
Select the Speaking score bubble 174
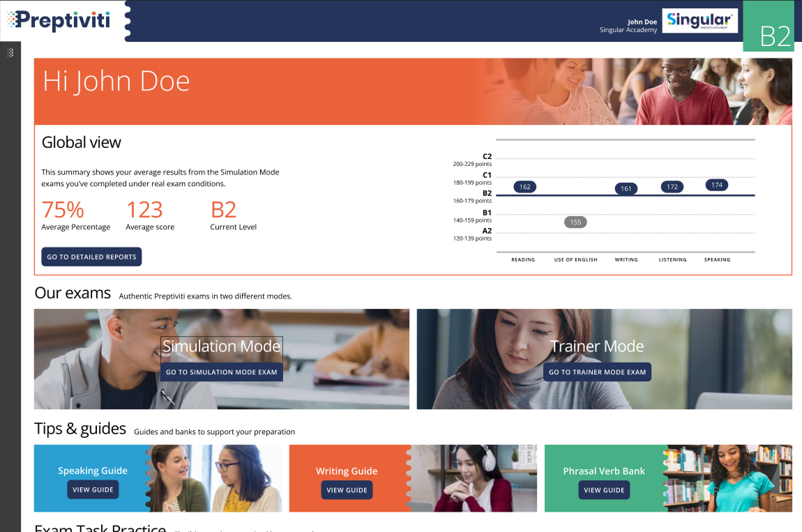717,185
